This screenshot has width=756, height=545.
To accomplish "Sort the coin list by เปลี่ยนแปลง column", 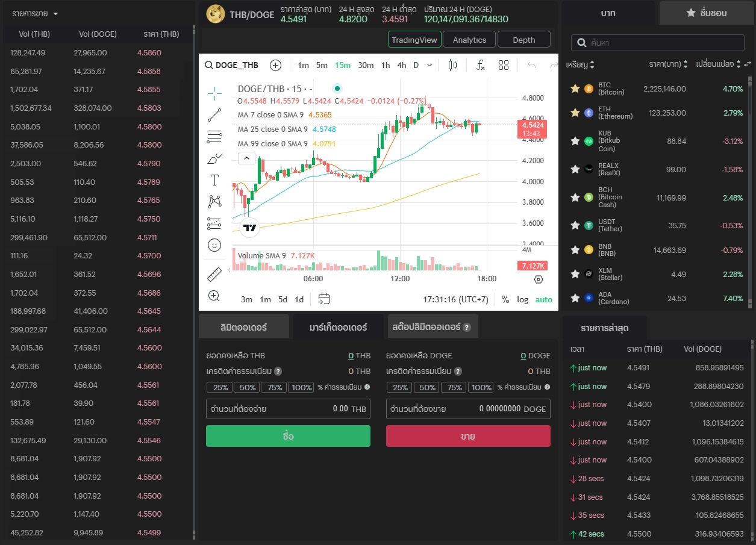I will pos(718,64).
